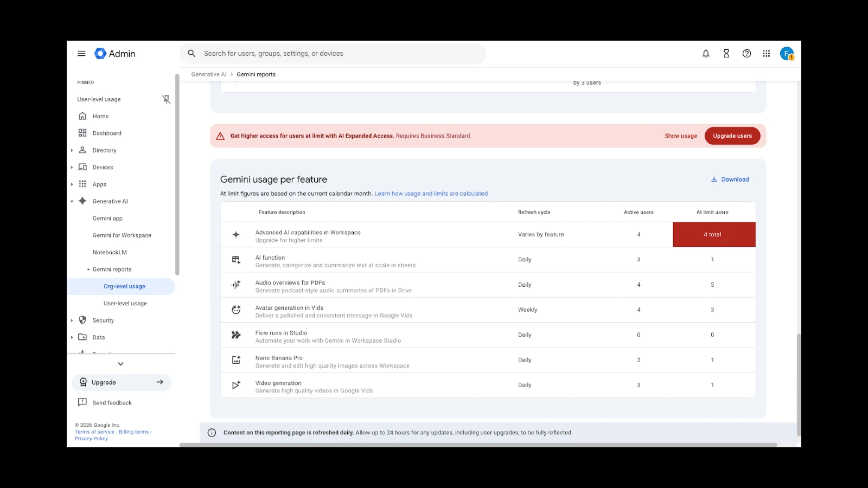Unpin the User-level usage shortcut

click(x=166, y=99)
